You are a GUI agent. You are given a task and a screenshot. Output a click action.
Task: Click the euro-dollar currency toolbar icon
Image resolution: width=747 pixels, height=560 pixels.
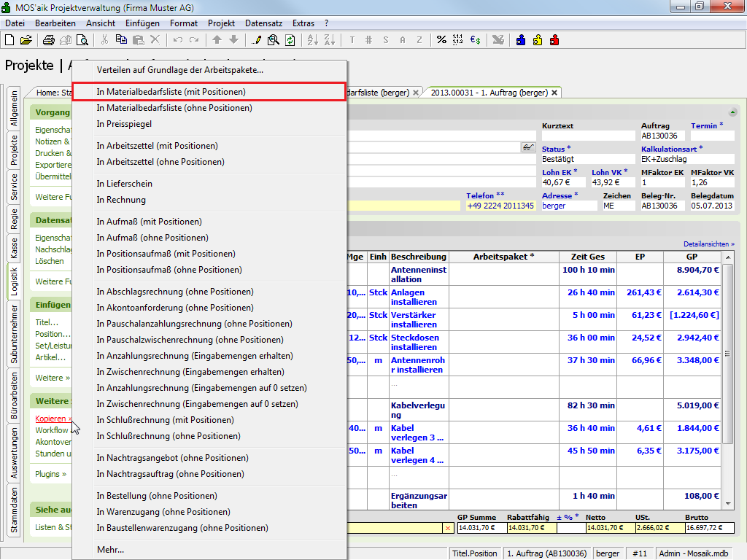pos(475,40)
